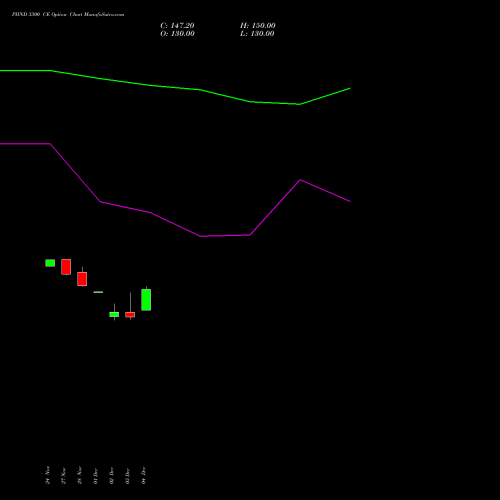500x500 pixels.
Task: Click the low value L: 130.00
Action: tap(257, 34)
